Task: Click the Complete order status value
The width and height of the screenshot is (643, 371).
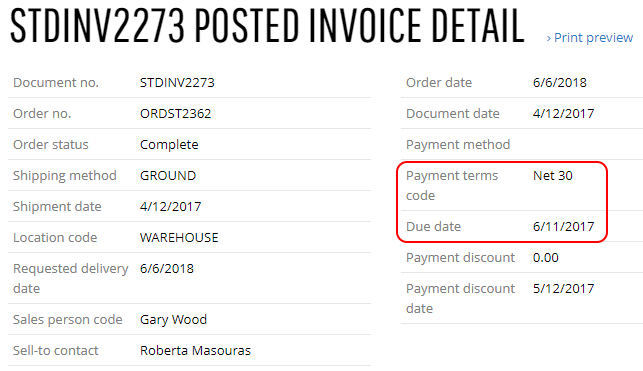Action: (x=169, y=145)
